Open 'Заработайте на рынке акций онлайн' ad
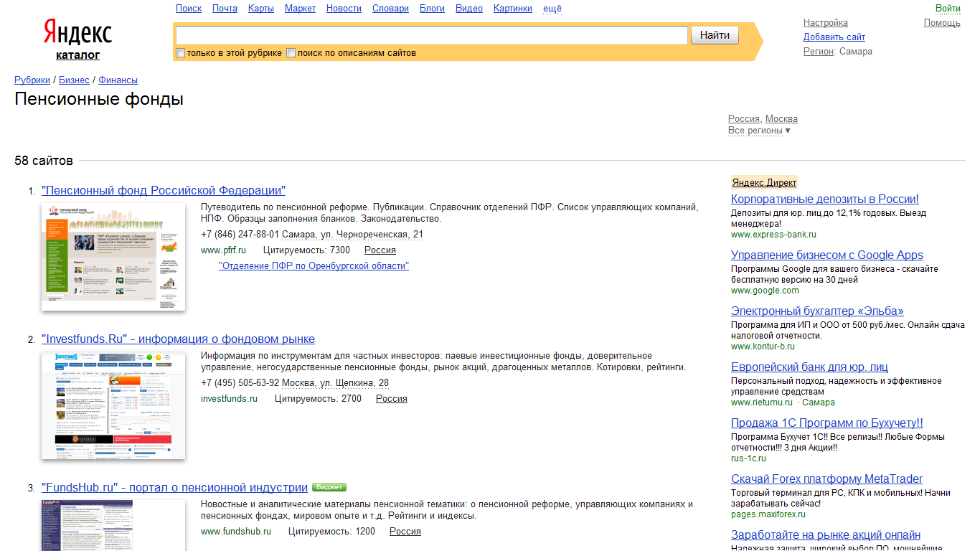980x551 pixels. [x=826, y=535]
